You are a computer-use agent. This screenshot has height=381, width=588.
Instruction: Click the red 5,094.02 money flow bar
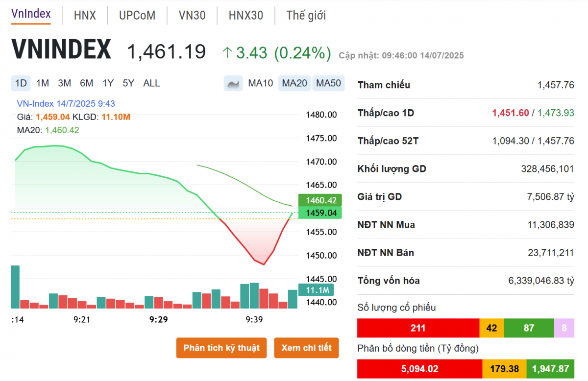(420, 369)
